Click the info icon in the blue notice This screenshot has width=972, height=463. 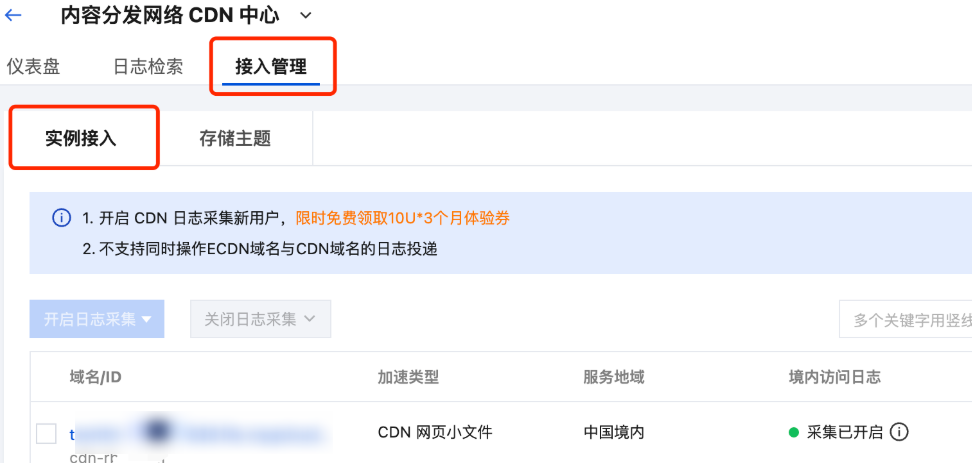62,218
